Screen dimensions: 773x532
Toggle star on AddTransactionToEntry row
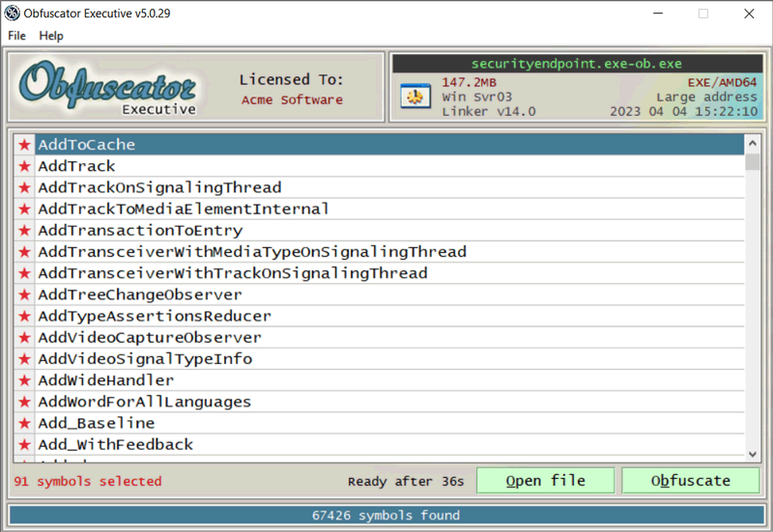pyautogui.click(x=24, y=231)
